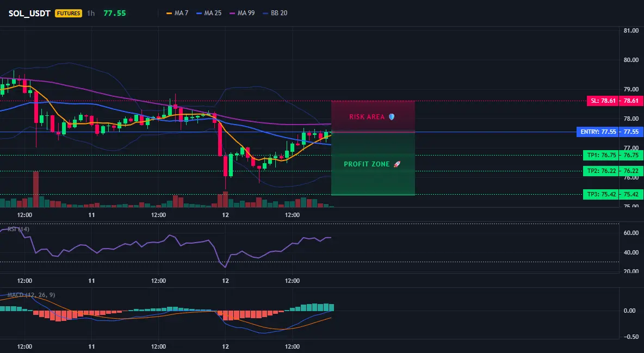Viewport: 644px width, 353px height.
Task: Toggle the MA 25 legend item
Action: coord(209,13)
